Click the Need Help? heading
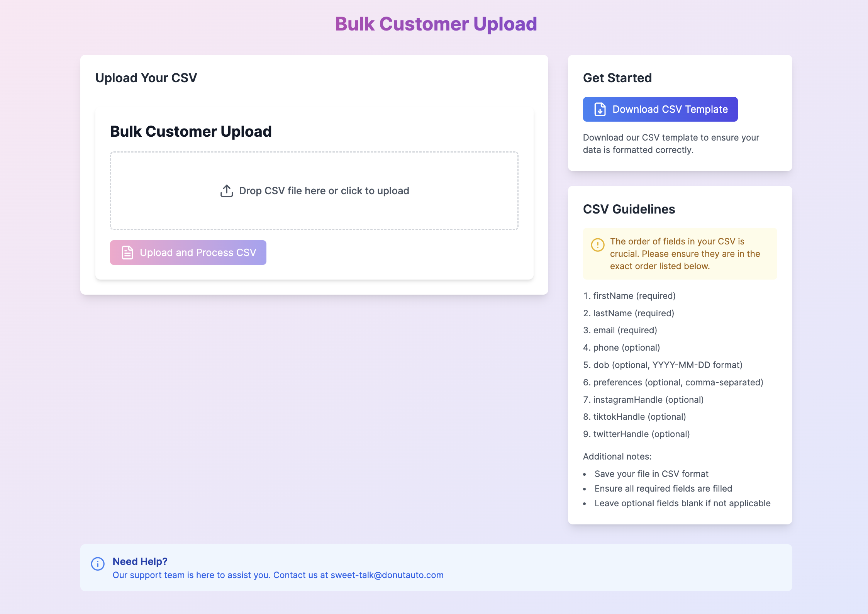This screenshot has height=614, width=868. 140,561
